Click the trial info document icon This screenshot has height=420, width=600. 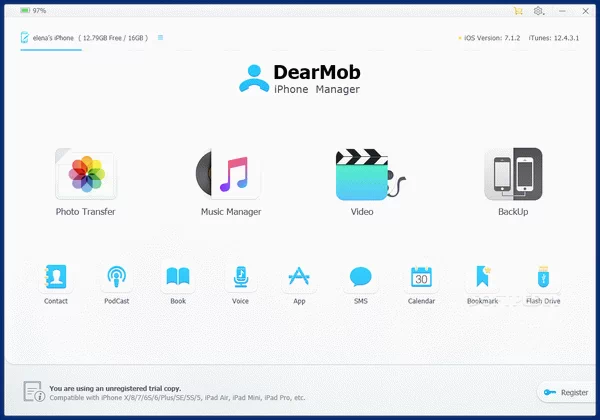[x=34, y=392]
